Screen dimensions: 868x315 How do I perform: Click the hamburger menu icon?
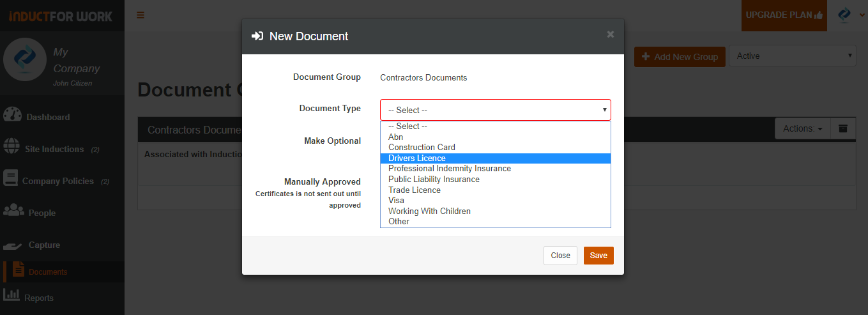click(141, 15)
